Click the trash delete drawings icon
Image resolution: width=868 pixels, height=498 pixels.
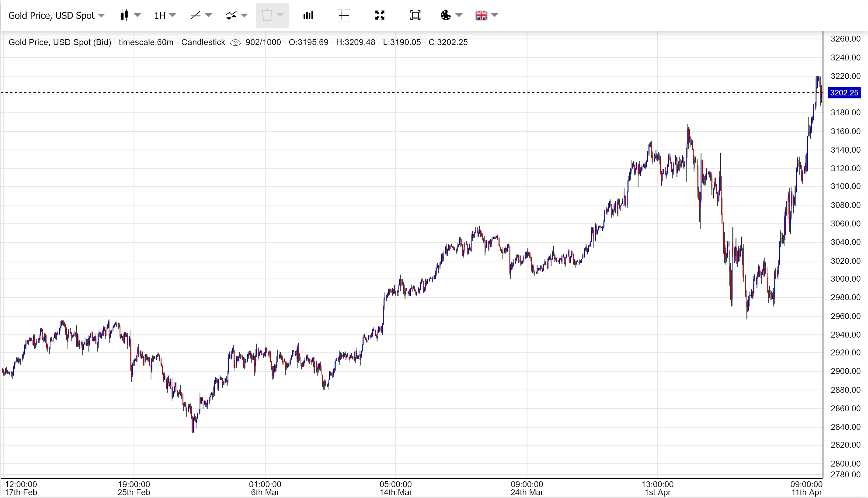click(x=267, y=15)
